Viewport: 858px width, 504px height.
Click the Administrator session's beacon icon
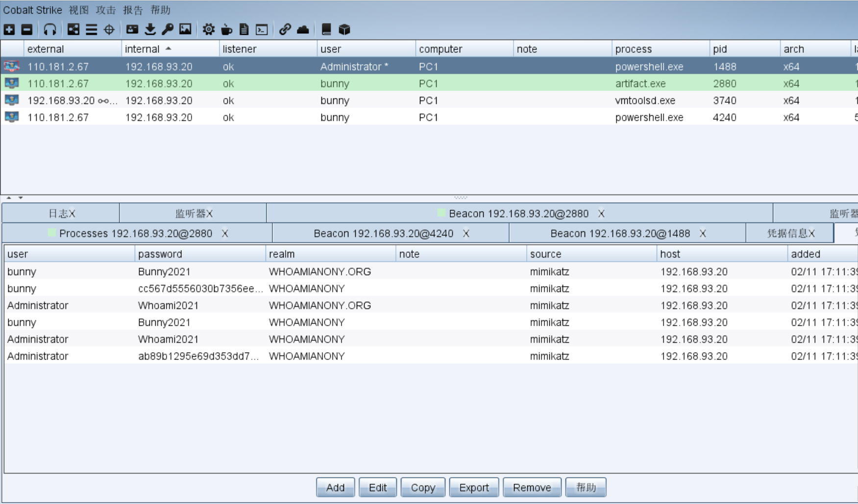(x=12, y=66)
